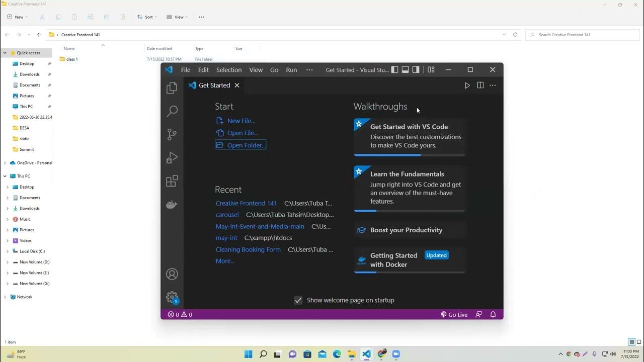Open View dropdown in File Explorer
Screen dimensions: 644x362
click(177, 17)
